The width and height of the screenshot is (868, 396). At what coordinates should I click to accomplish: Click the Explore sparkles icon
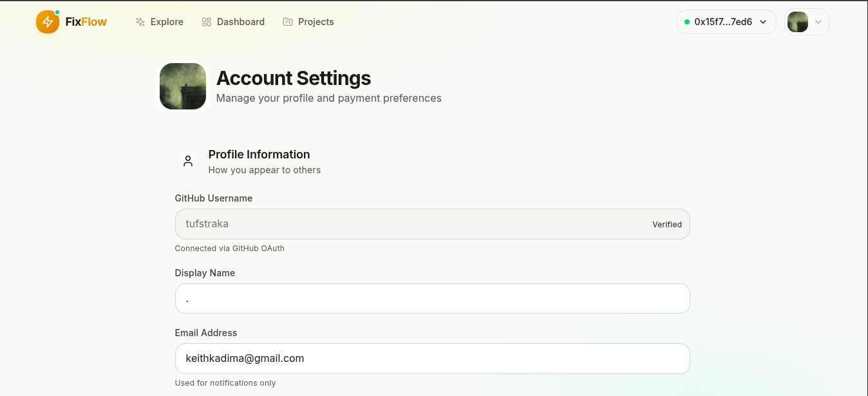point(140,22)
